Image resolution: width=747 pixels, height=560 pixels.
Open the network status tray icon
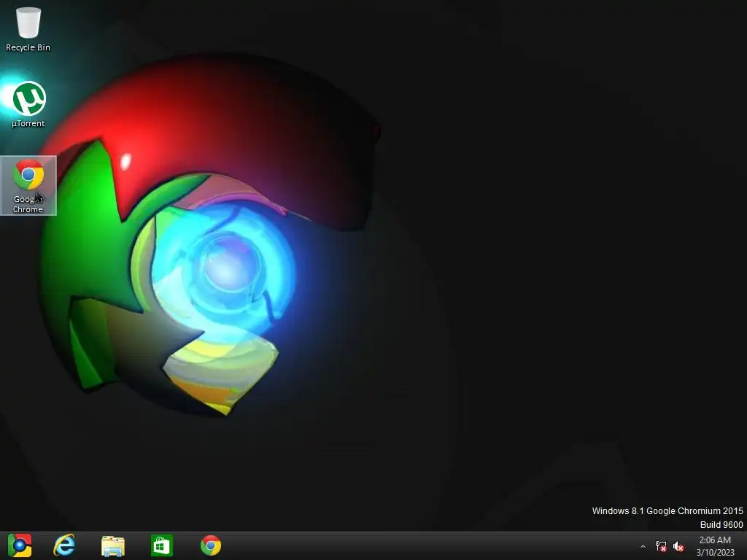pyautogui.click(x=661, y=546)
